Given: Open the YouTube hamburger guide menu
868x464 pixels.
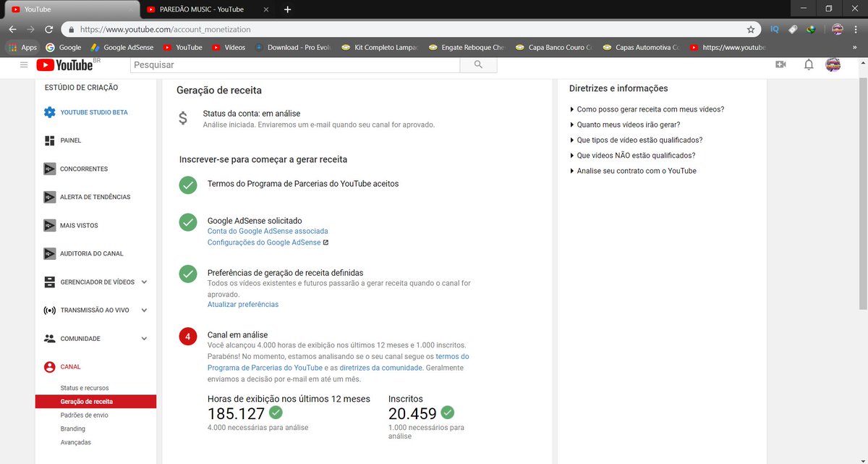Looking at the screenshot, I should 24,65.
